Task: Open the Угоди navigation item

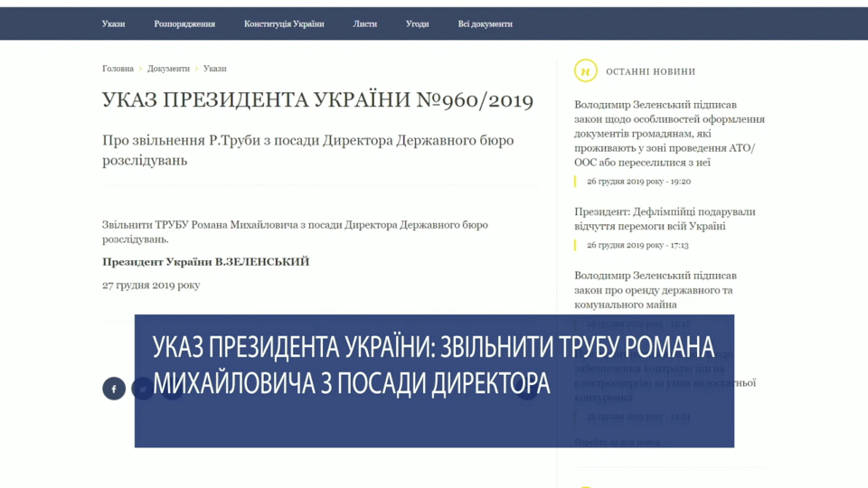Action: [417, 23]
